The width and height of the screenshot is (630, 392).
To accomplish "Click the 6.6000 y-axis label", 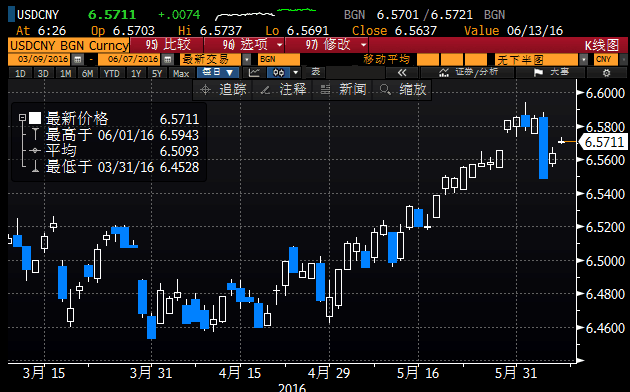I will 605,93.
